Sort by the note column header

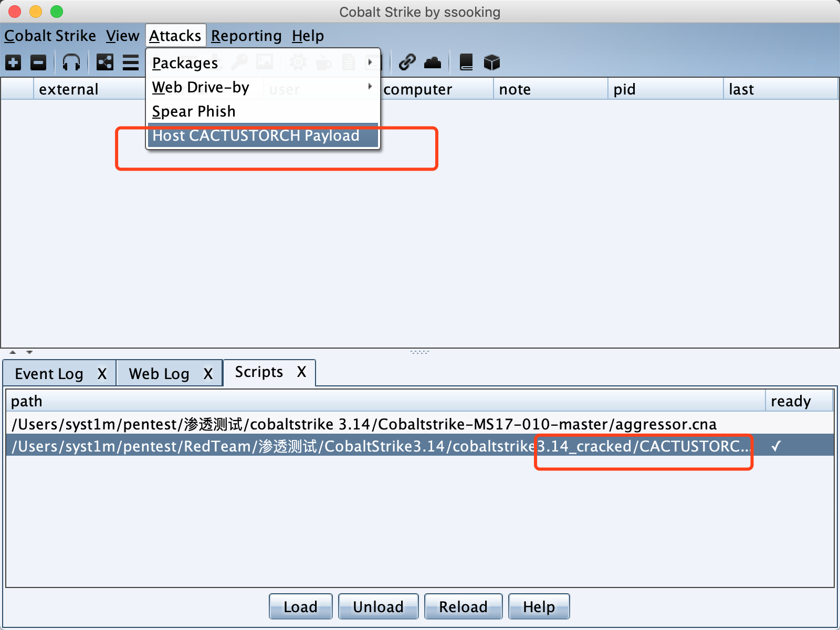tap(551, 89)
